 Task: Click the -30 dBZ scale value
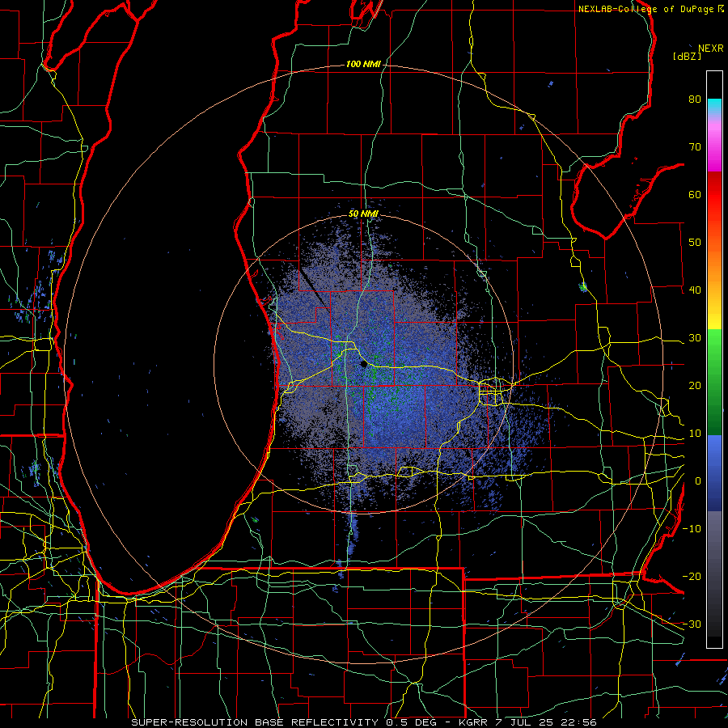(x=692, y=624)
